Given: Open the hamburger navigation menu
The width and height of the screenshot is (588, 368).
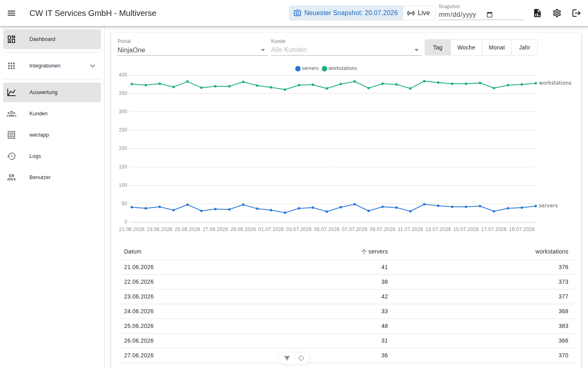Looking at the screenshot, I should 11,13.
